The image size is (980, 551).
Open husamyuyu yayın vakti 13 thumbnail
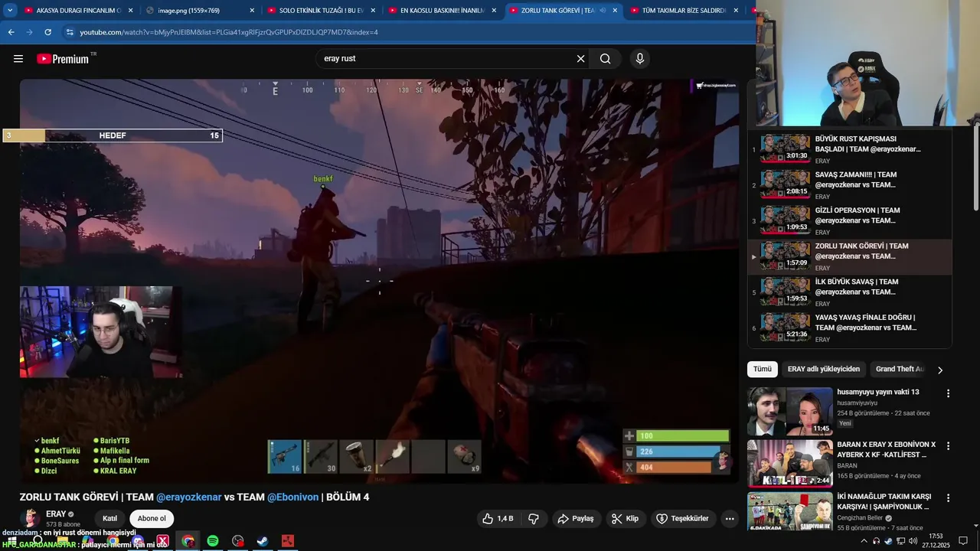tap(790, 411)
